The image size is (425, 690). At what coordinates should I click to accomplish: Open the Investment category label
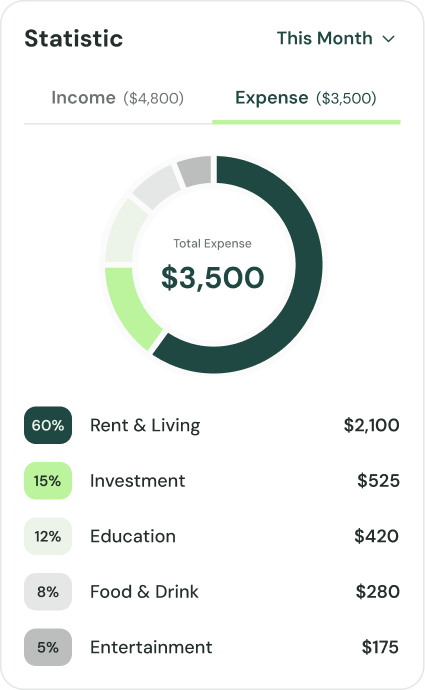click(137, 481)
